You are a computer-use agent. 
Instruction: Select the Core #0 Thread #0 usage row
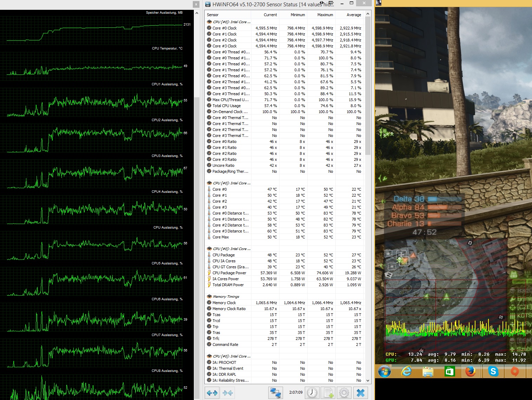pos(284,52)
